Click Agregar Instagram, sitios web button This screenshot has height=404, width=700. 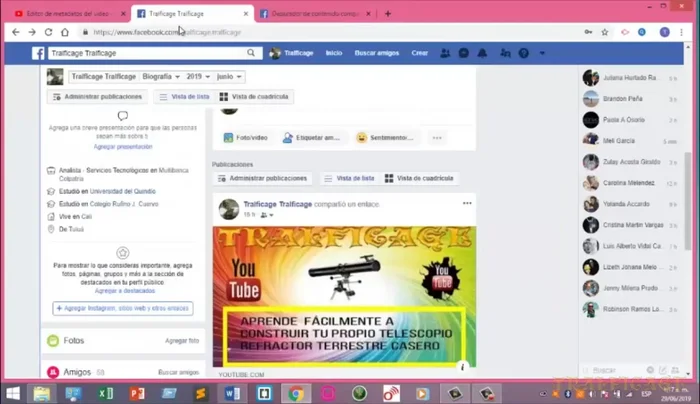[123, 308]
